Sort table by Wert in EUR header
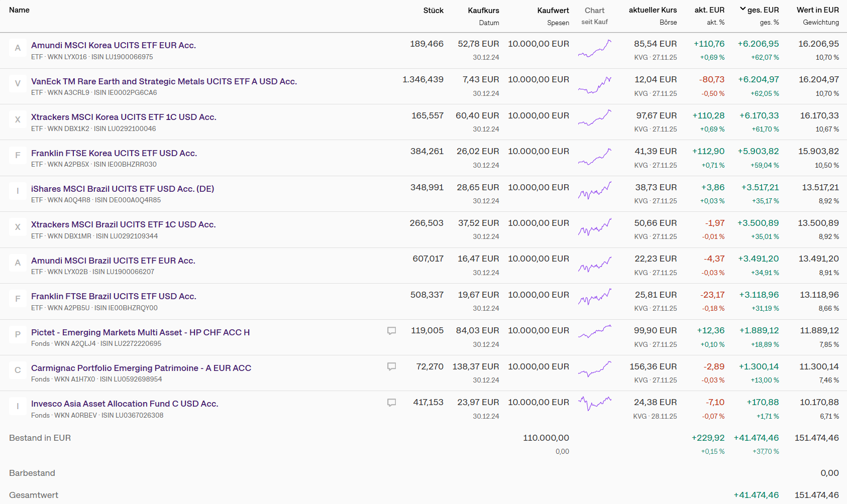Screen dimensions: 847x504 [x=817, y=10]
